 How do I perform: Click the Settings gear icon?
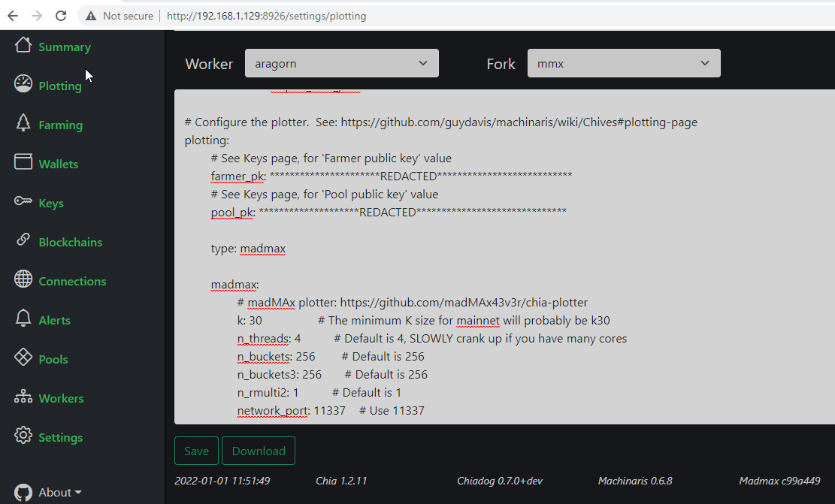click(x=23, y=435)
